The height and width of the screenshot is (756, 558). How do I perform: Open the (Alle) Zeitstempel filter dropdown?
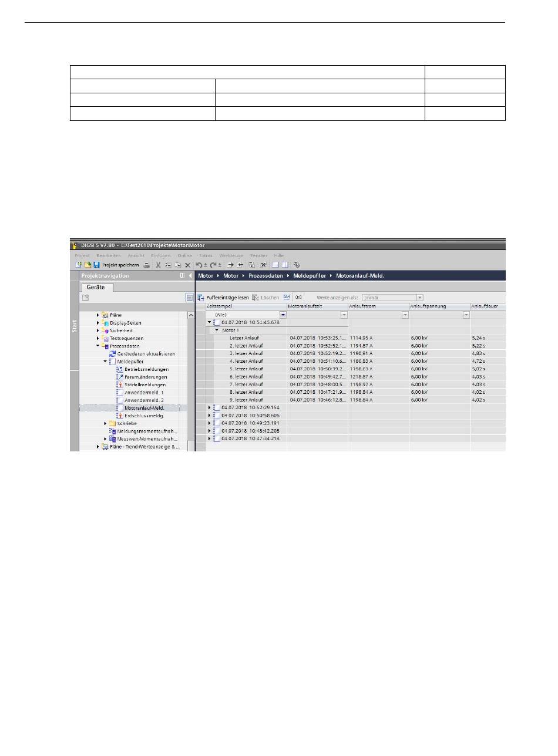tap(283, 315)
